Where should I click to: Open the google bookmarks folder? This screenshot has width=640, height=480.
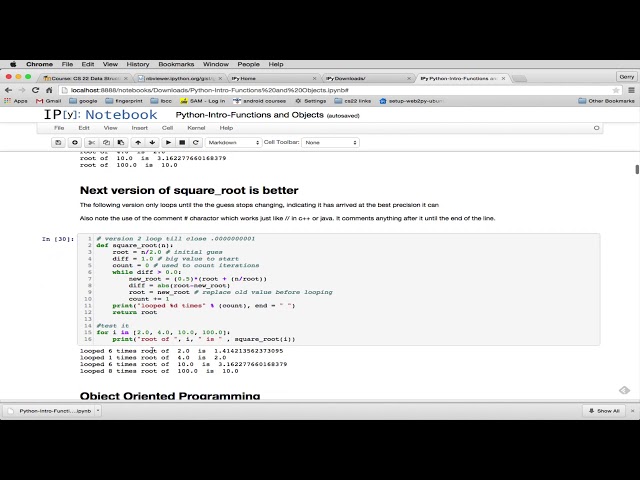point(84,101)
